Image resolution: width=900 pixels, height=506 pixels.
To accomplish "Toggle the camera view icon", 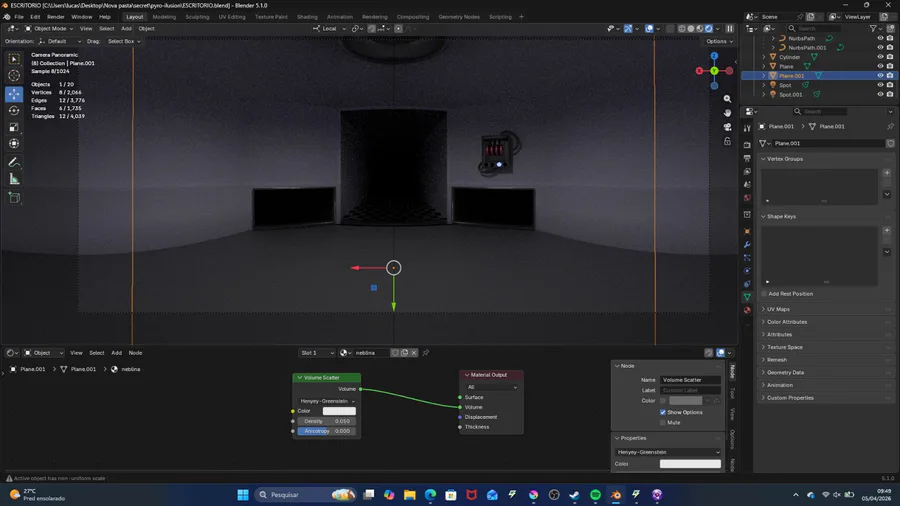I will 727,127.
